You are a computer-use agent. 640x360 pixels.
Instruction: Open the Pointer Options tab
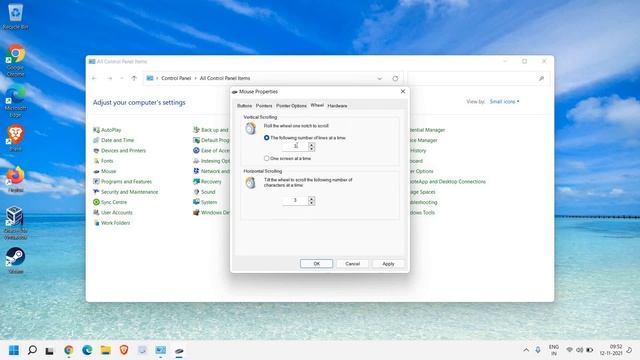[x=291, y=106]
